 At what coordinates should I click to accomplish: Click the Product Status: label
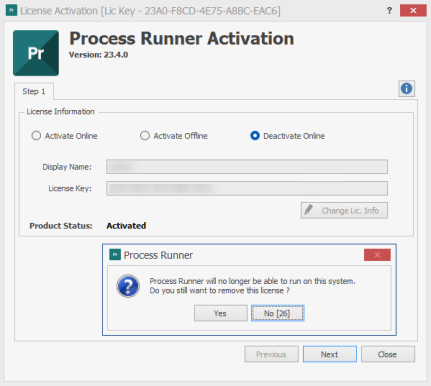[61, 226]
